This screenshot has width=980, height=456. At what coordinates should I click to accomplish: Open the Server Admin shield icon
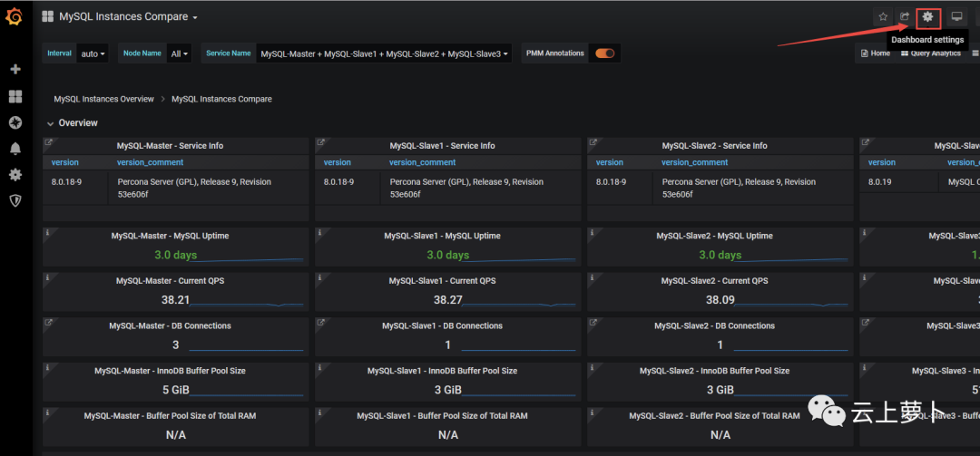(x=15, y=200)
